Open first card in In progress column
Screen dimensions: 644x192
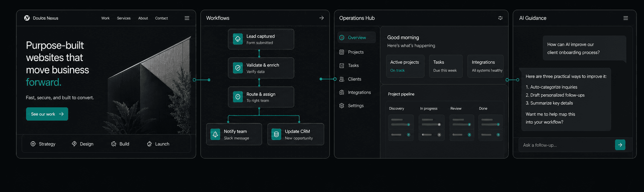431,122
